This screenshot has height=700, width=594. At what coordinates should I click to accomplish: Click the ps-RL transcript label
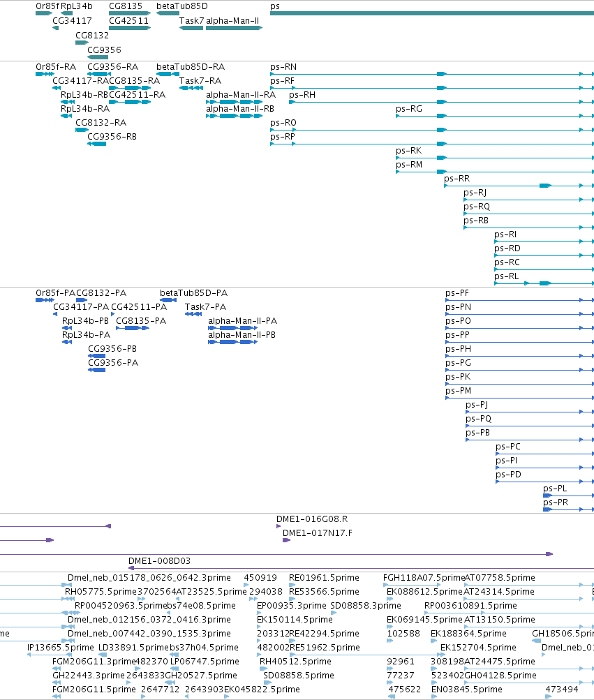tap(507, 276)
